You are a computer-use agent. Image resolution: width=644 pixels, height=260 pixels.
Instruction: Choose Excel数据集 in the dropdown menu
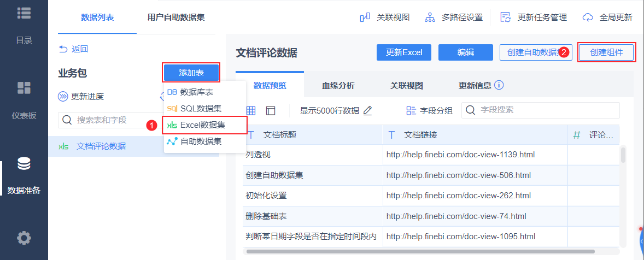[x=203, y=125]
